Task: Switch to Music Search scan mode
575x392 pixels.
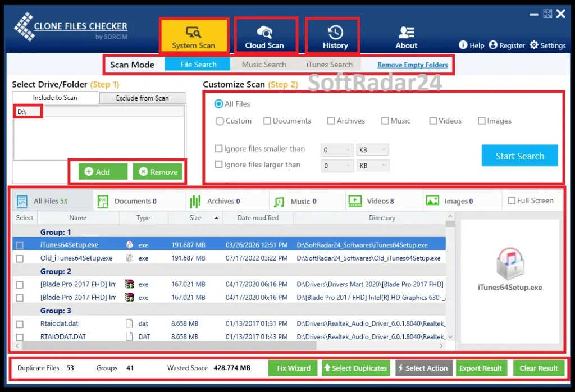Action: tap(264, 65)
